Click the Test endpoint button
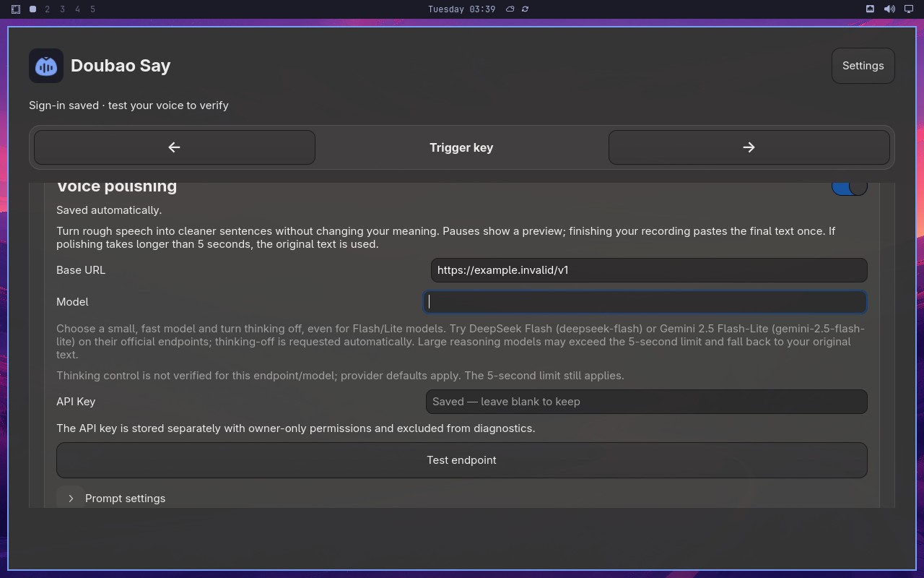This screenshot has height=578, width=924. (462, 460)
